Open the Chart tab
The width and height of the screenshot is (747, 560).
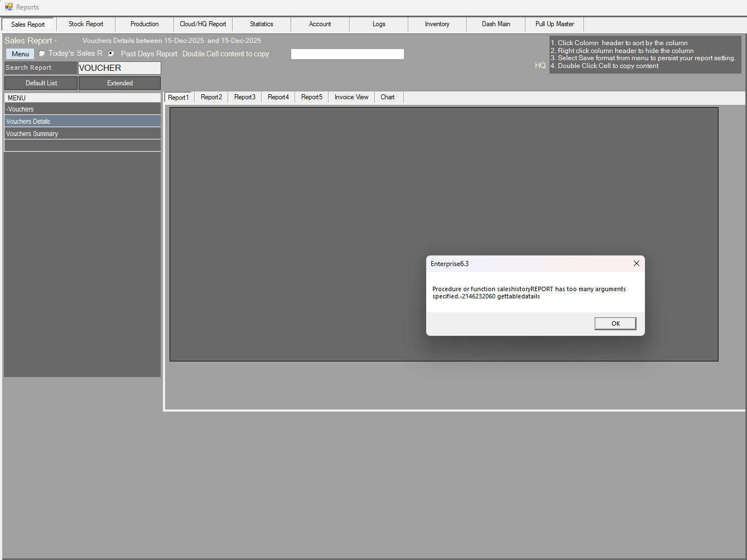click(x=387, y=97)
